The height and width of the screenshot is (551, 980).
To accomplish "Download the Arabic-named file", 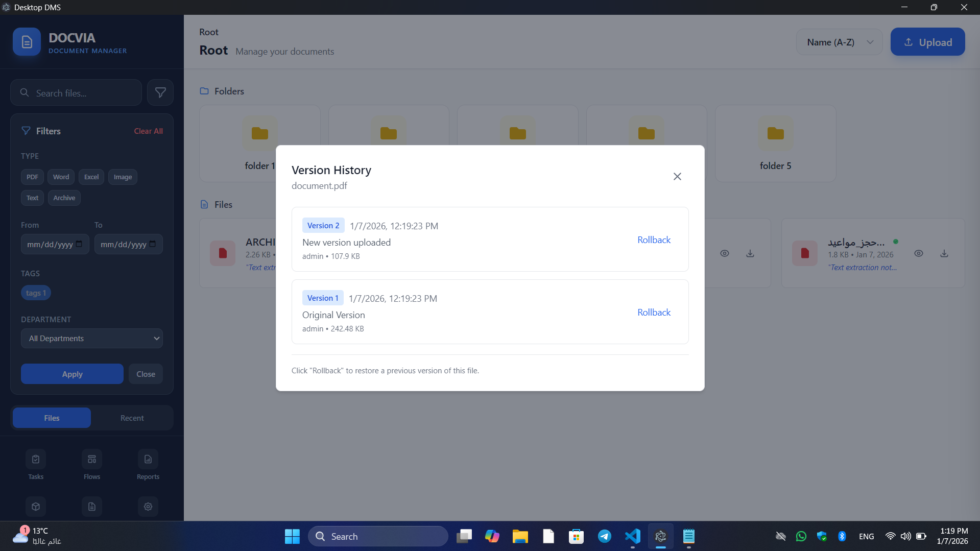I will click(x=944, y=253).
